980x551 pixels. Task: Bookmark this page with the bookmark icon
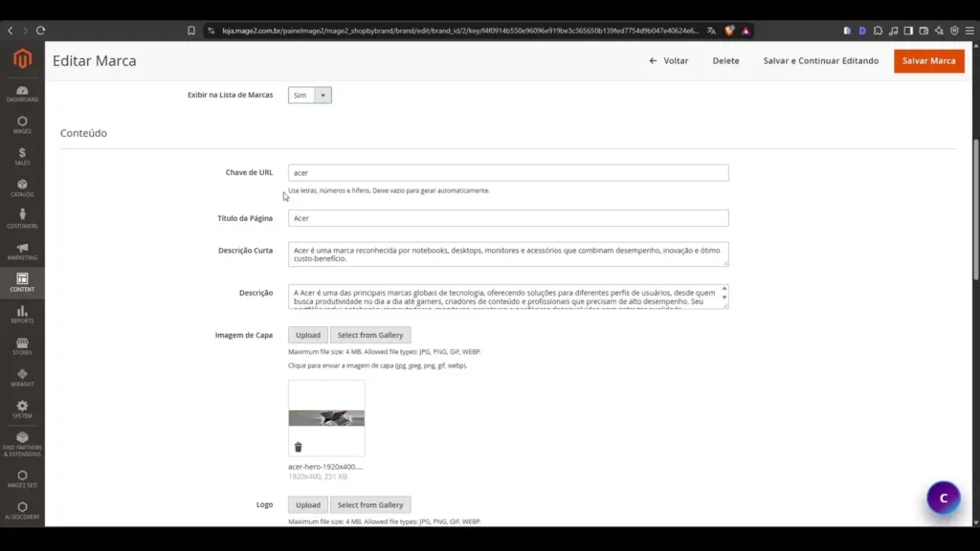(191, 31)
